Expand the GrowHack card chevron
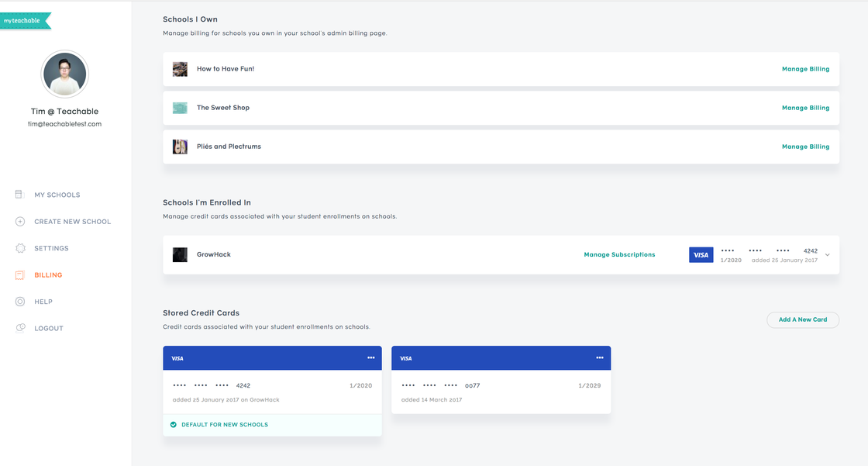Screen dimensions: 868x466 coord(828,255)
